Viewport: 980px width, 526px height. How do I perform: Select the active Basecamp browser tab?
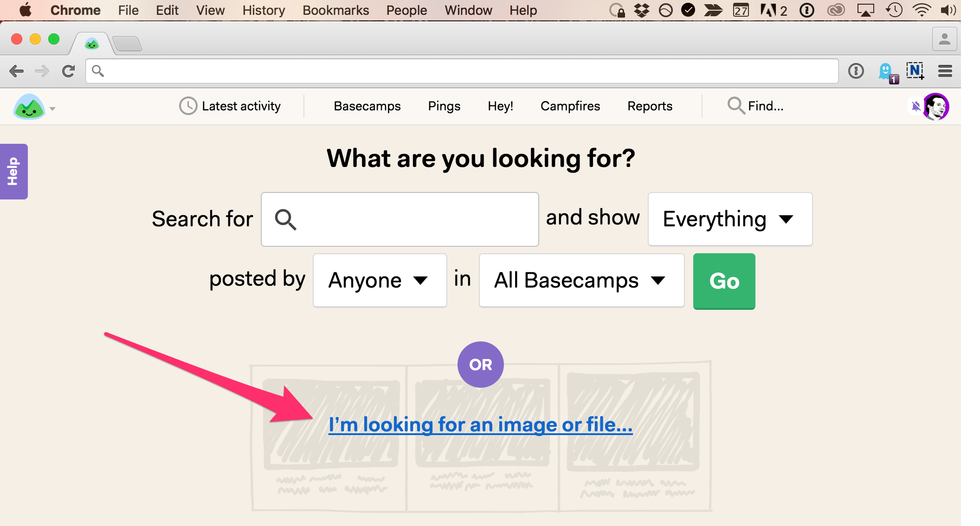[x=92, y=44]
